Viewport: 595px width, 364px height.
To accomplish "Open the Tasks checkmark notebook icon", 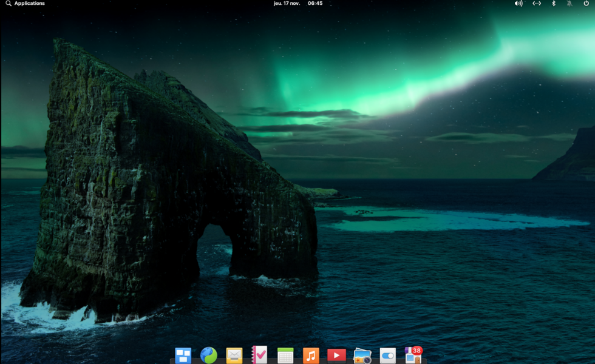I will pyautogui.click(x=260, y=355).
